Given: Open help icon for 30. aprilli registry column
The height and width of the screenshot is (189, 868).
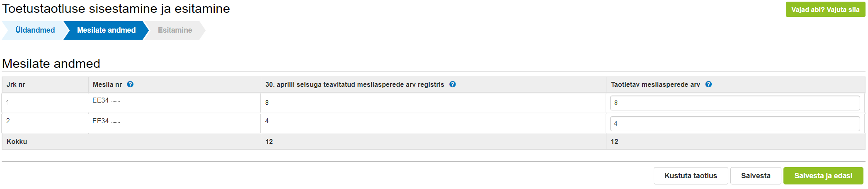Looking at the screenshot, I should click(453, 84).
